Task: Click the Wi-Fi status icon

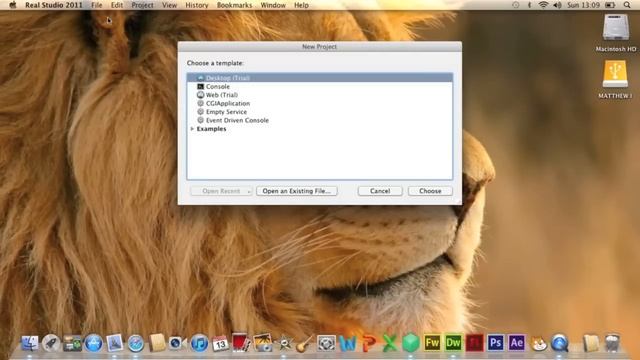Action: 543,5
